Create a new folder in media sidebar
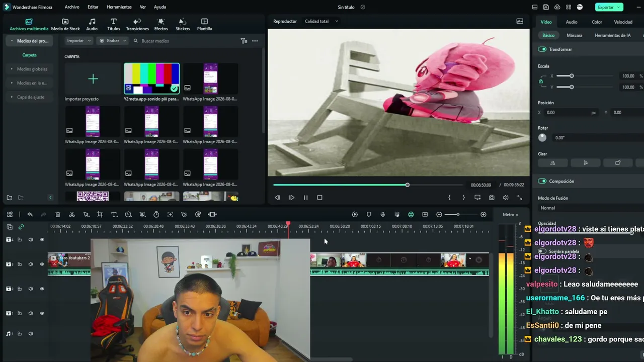This screenshot has width=644, height=362. [9, 198]
